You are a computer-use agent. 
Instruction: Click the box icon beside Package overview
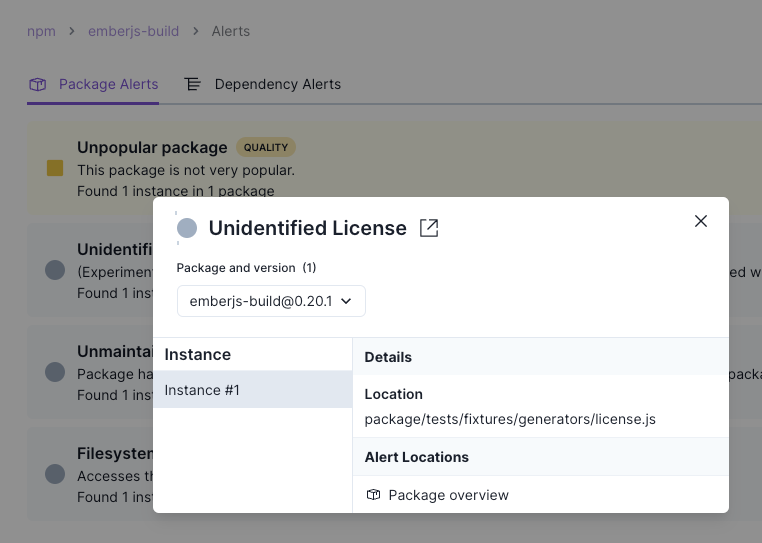[374, 495]
